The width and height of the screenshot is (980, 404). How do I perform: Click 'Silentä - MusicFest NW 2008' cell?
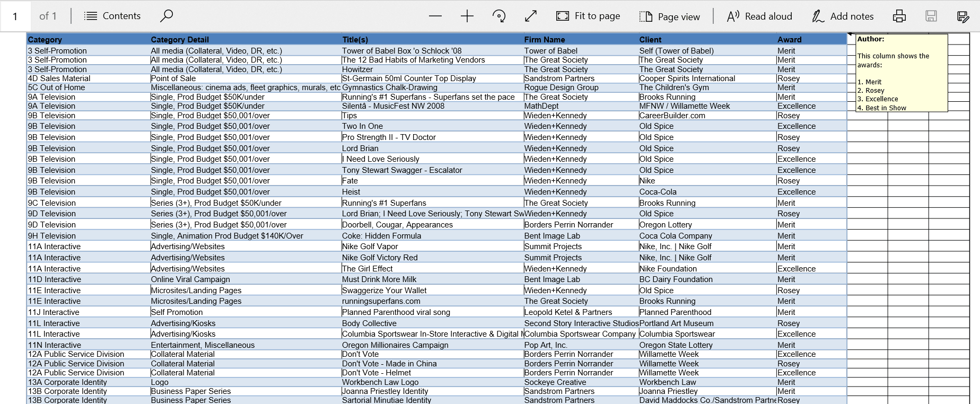click(393, 106)
